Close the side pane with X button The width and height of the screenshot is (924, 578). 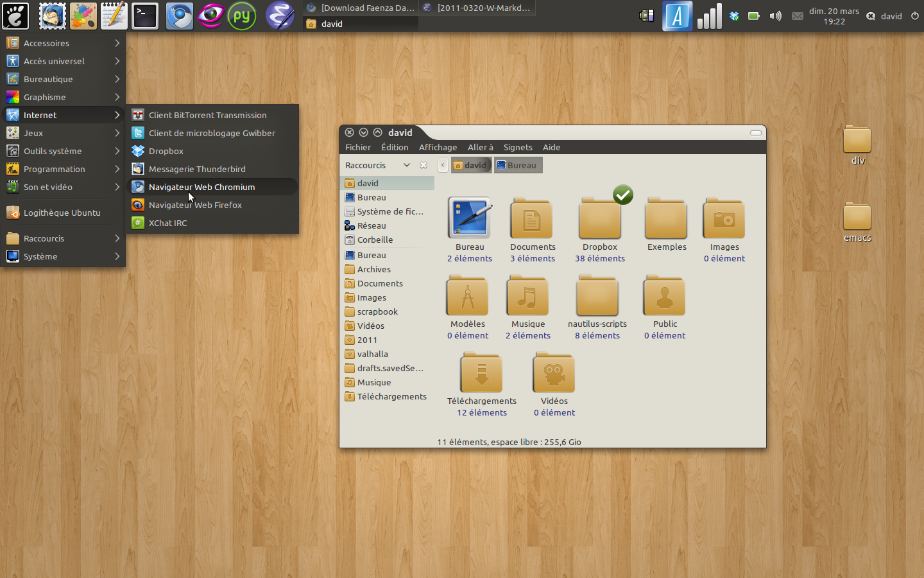[x=424, y=165]
